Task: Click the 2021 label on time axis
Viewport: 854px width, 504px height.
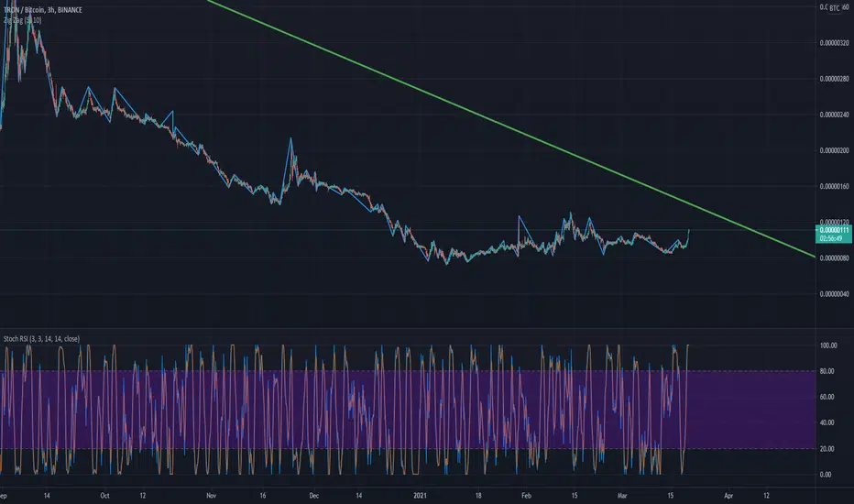Action: (x=420, y=496)
